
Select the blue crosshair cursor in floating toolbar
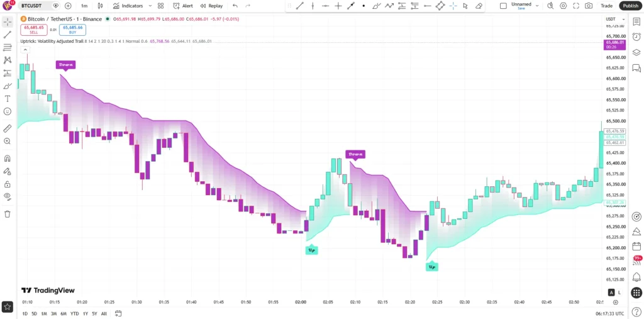453,6
